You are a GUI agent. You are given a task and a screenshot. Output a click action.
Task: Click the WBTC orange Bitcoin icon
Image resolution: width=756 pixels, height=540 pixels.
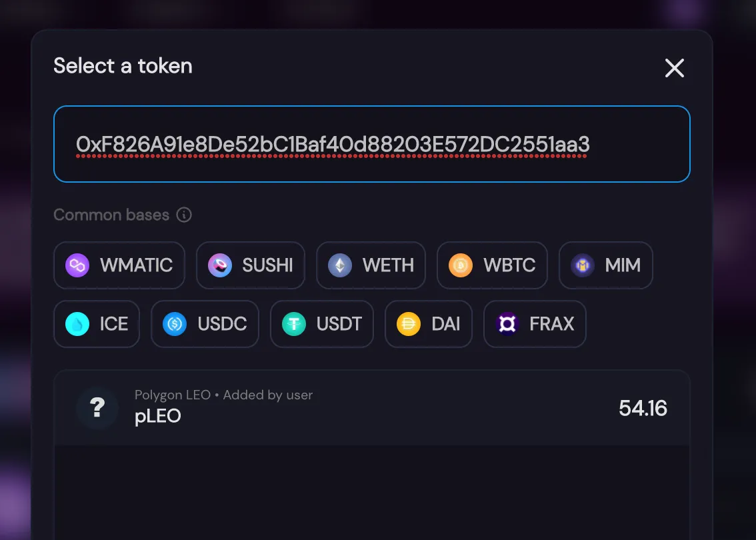461,265
